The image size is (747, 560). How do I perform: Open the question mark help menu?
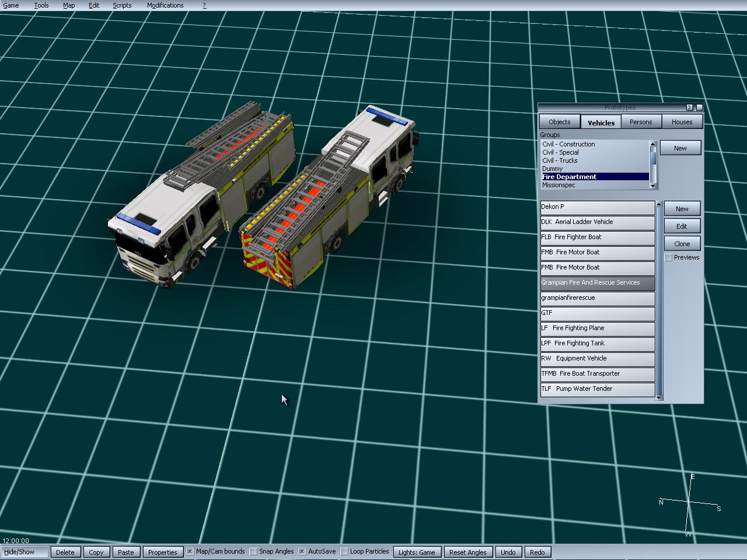204,5
